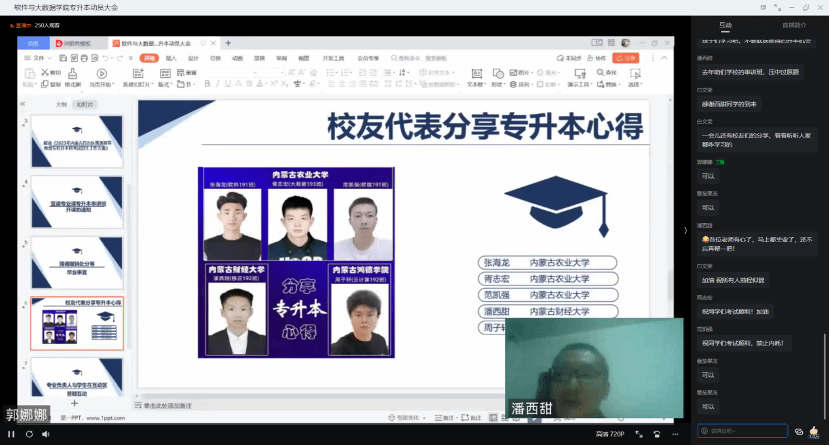Select the 互动 chat tab

click(725, 24)
